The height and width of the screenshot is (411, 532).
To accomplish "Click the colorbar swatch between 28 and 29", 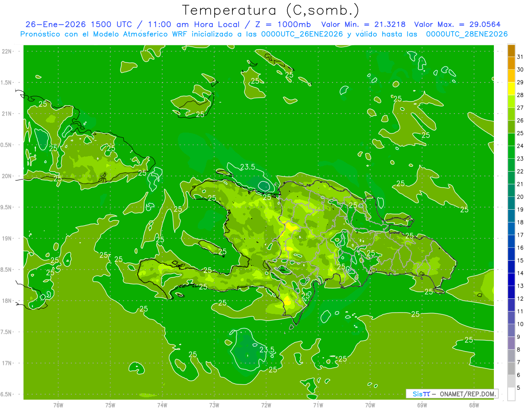I will coord(511,88).
